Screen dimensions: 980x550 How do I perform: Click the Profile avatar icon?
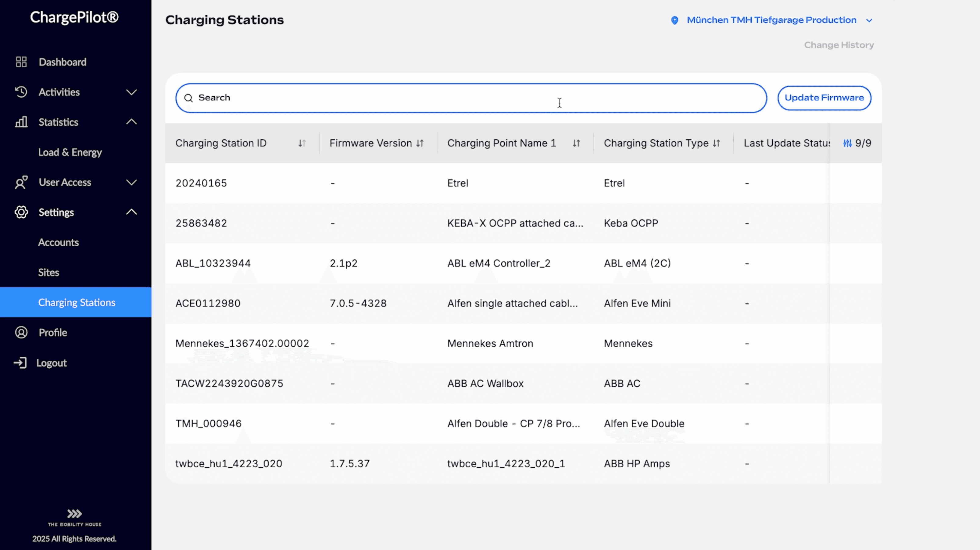(21, 332)
